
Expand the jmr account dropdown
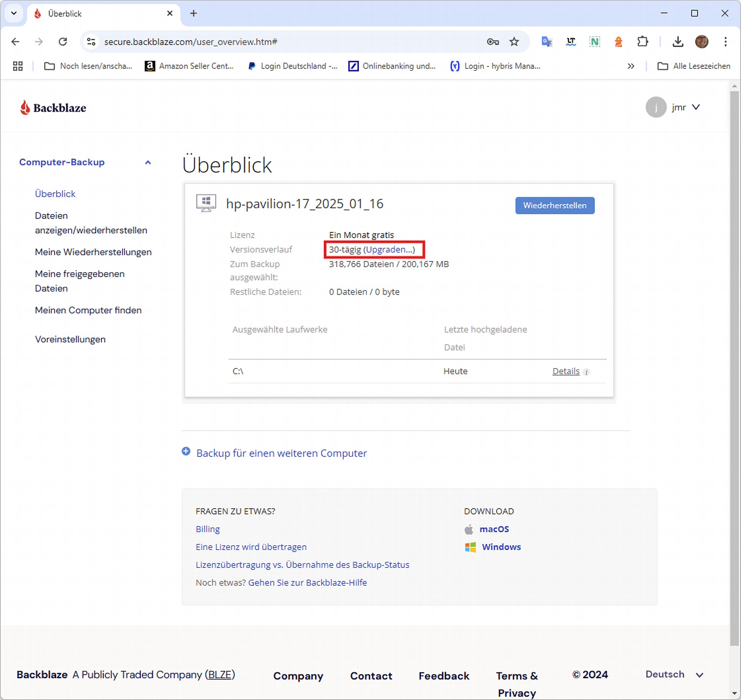click(696, 107)
